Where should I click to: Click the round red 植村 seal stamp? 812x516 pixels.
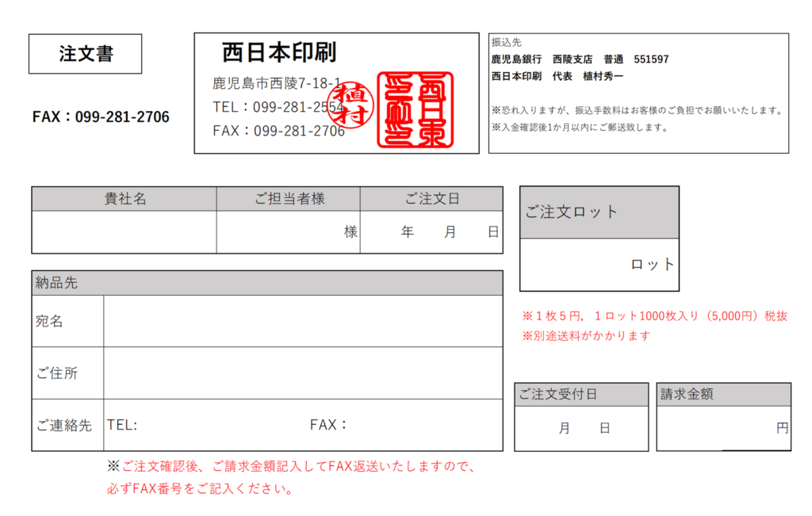(352, 105)
